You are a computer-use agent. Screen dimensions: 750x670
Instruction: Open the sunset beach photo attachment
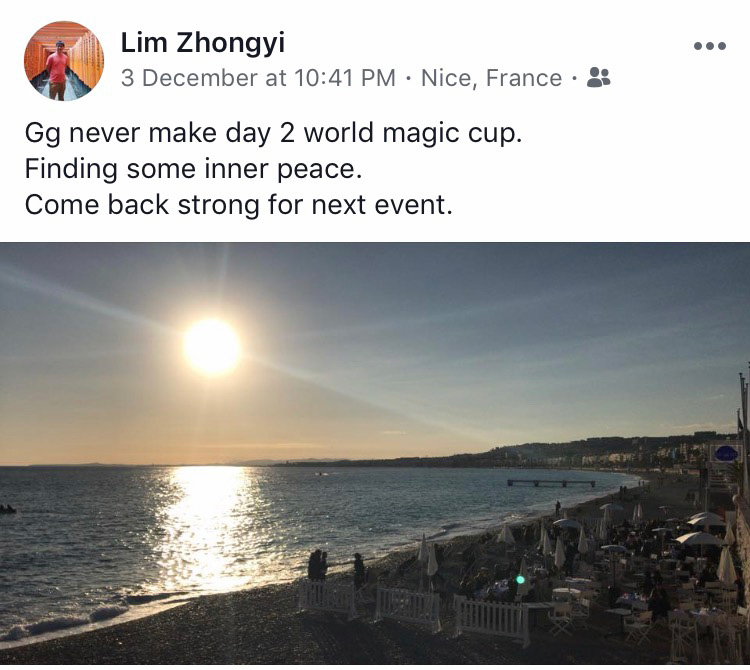tap(375, 453)
